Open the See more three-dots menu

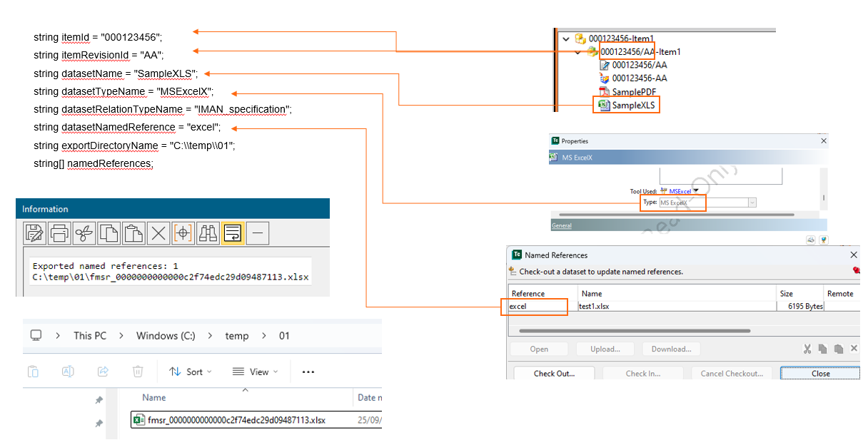pos(308,372)
